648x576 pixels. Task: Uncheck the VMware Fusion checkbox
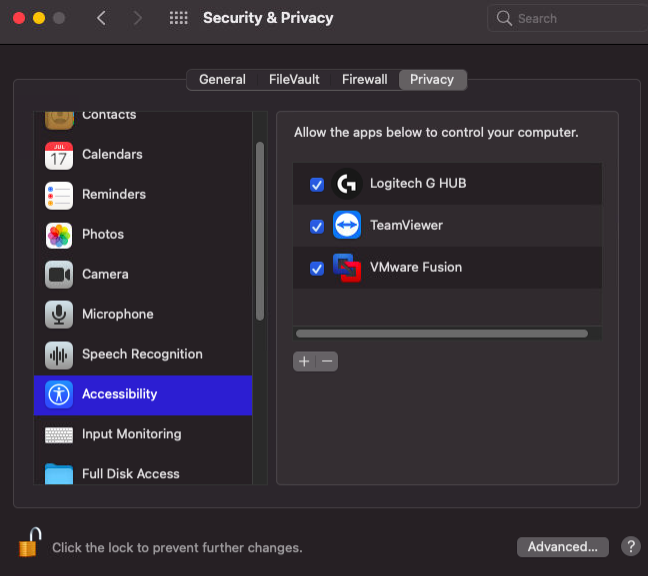317,269
